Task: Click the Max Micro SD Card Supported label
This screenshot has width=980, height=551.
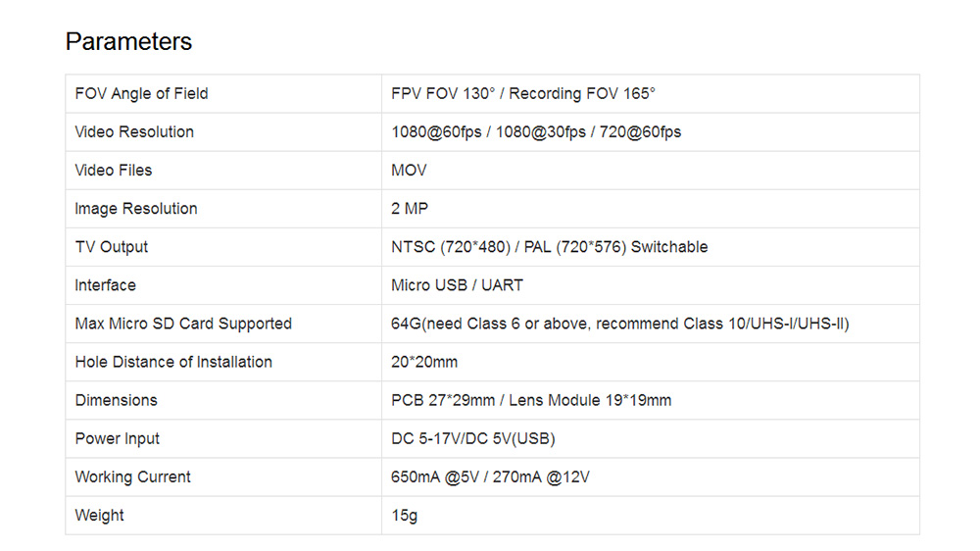Action: tap(183, 324)
